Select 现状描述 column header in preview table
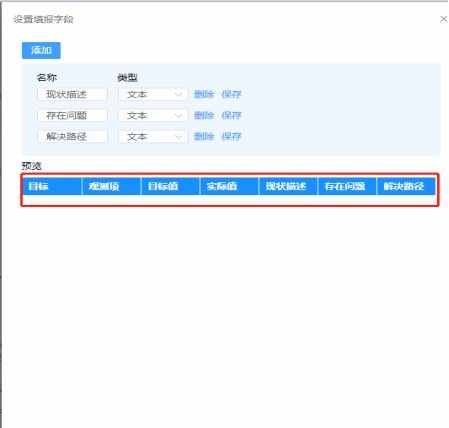Screen dimensions: 449x428 288,186
